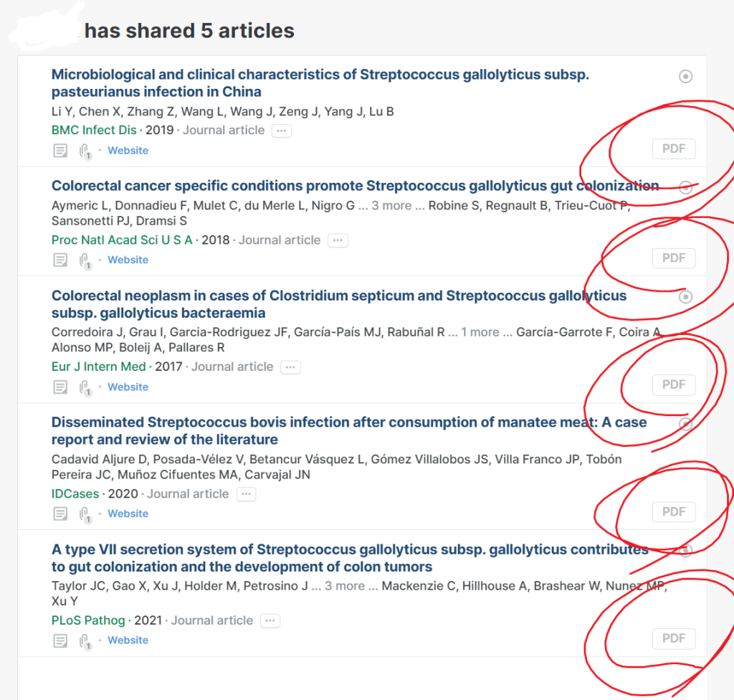The width and height of the screenshot is (734, 700).
Task: Select radio button for Clostridium septicum article
Action: 685,297
